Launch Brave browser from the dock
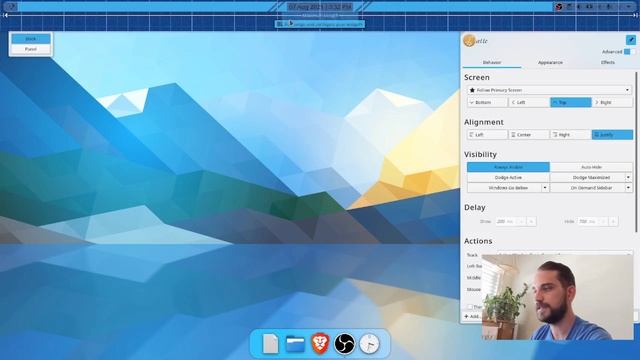This screenshot has height=360, width=640. coord(320,344)
